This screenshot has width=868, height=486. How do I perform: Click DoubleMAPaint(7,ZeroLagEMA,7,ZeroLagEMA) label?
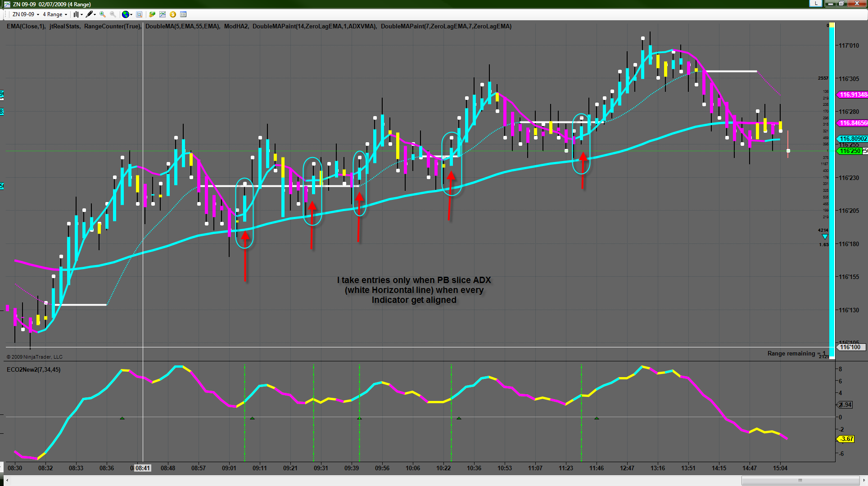446,26
